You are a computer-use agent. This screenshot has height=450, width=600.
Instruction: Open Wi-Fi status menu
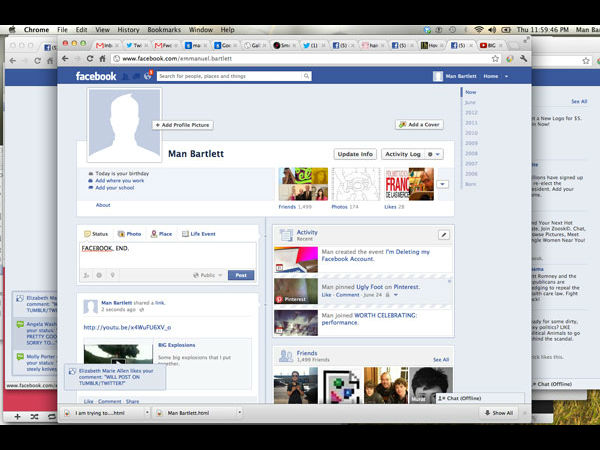(x=478, y=29)
